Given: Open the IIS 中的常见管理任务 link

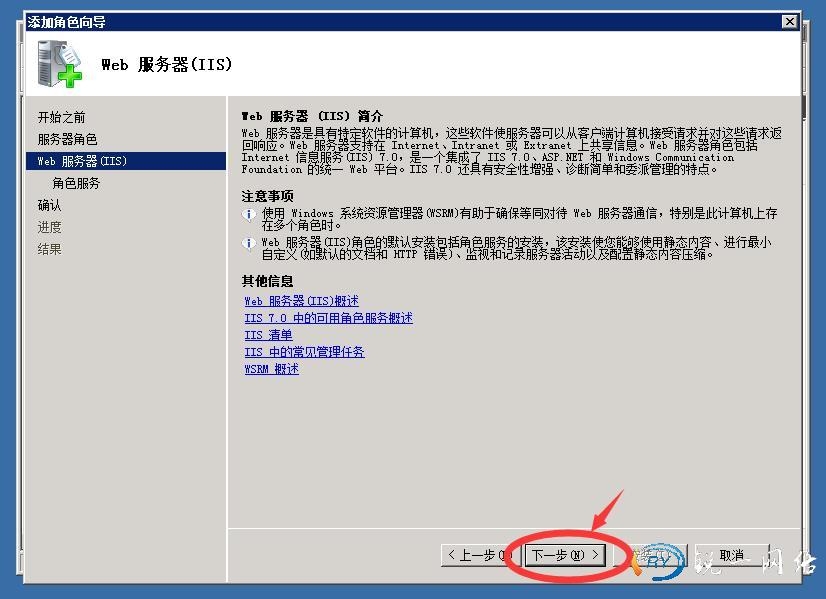Looking at the screenshot, I should (x=304, y=352).
